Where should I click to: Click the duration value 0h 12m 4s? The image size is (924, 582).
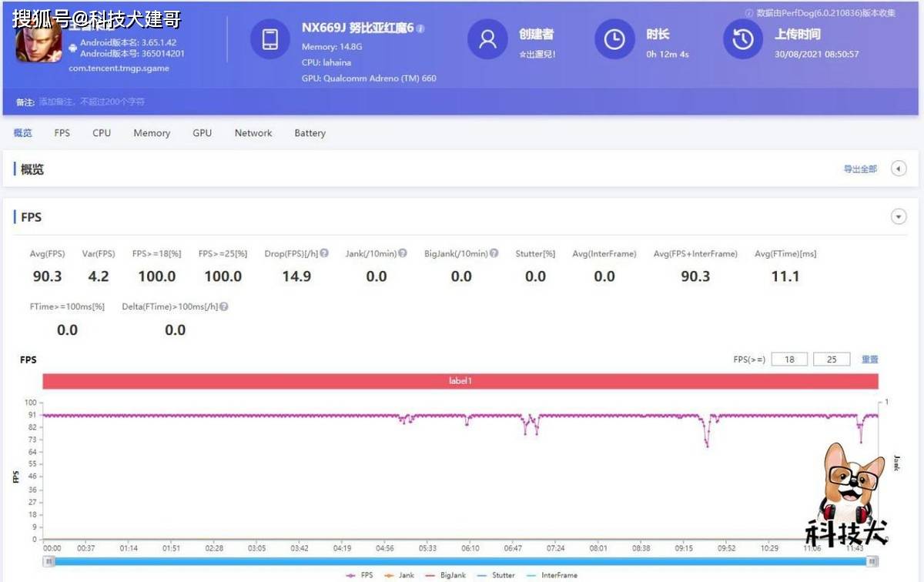click(x=668, y=55)
